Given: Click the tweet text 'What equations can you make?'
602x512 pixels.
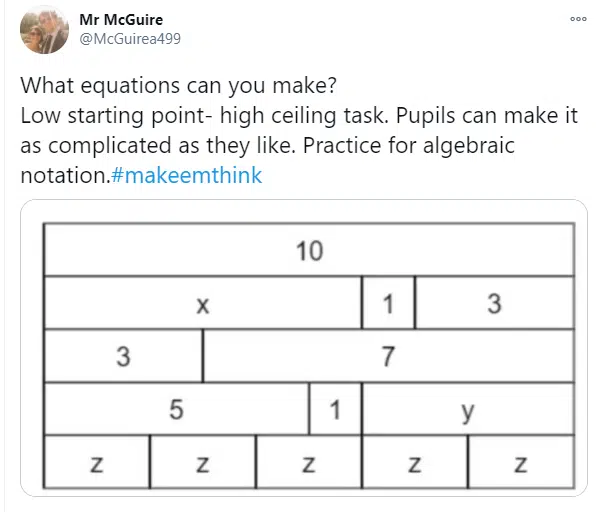Looking at the screenshot, I should pyautogui.click(x=179, y=85).
